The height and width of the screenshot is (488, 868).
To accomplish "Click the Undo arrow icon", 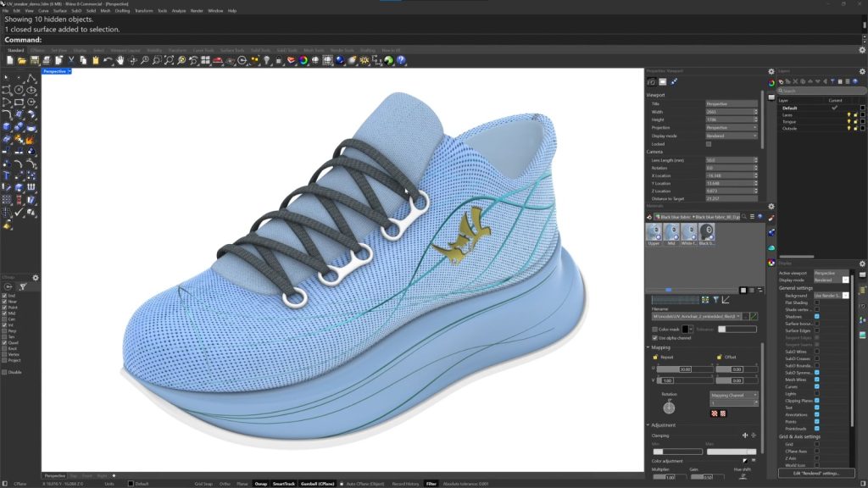I will click(108, 60).
